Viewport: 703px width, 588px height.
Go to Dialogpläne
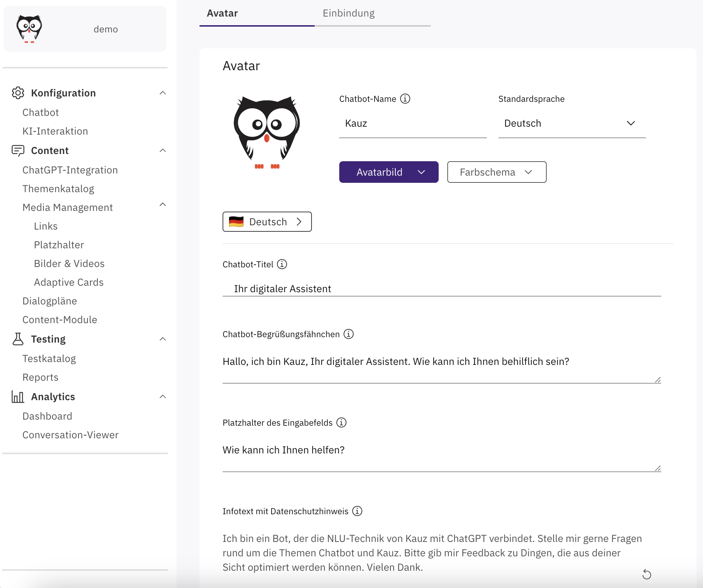coord(50,301)
